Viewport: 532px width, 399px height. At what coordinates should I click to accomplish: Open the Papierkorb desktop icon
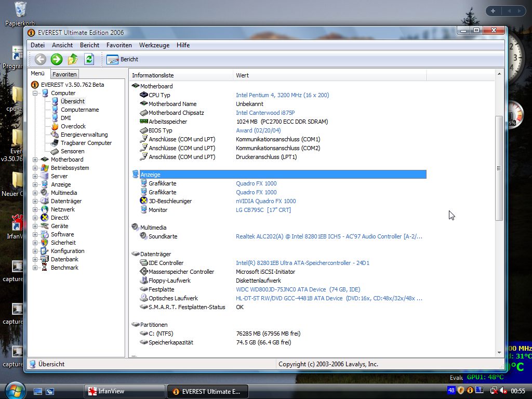click(20, 14)
